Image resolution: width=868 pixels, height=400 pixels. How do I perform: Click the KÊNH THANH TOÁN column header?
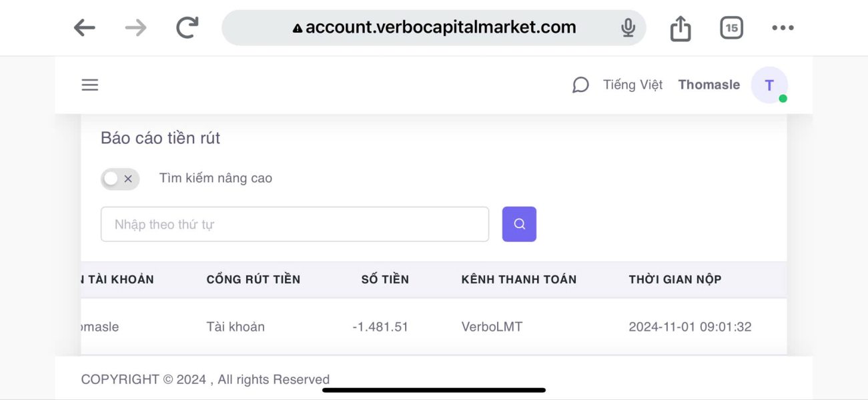click(518, 279)
